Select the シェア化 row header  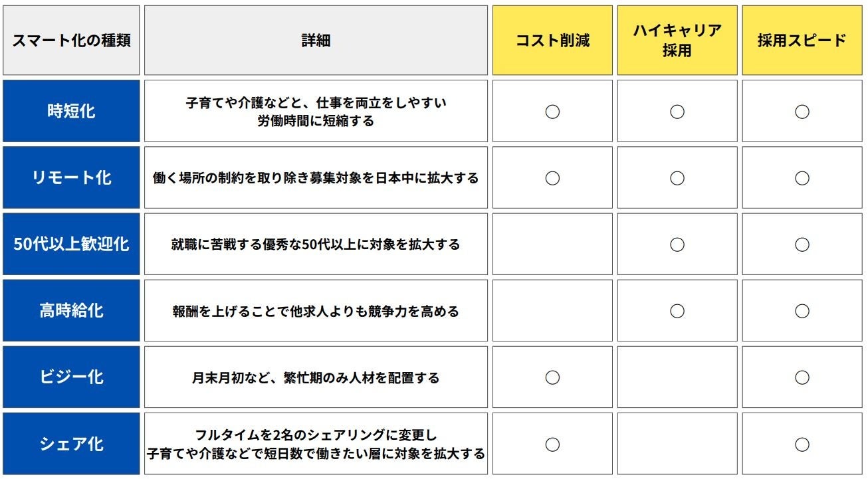[x=71, y=443]
